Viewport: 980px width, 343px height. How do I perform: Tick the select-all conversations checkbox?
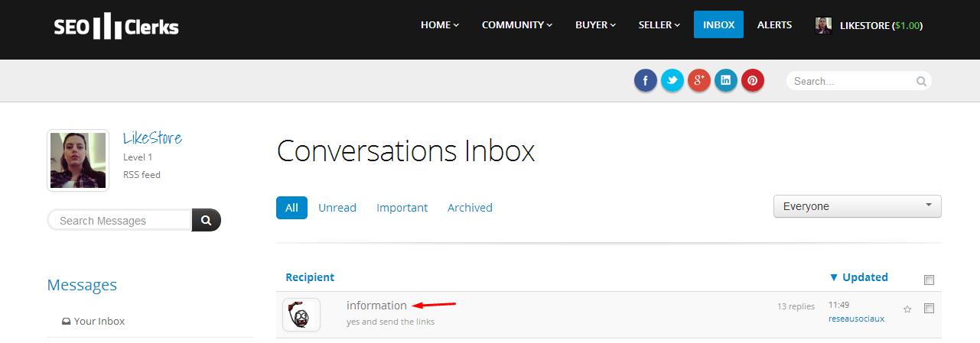(x=929, y=280)
